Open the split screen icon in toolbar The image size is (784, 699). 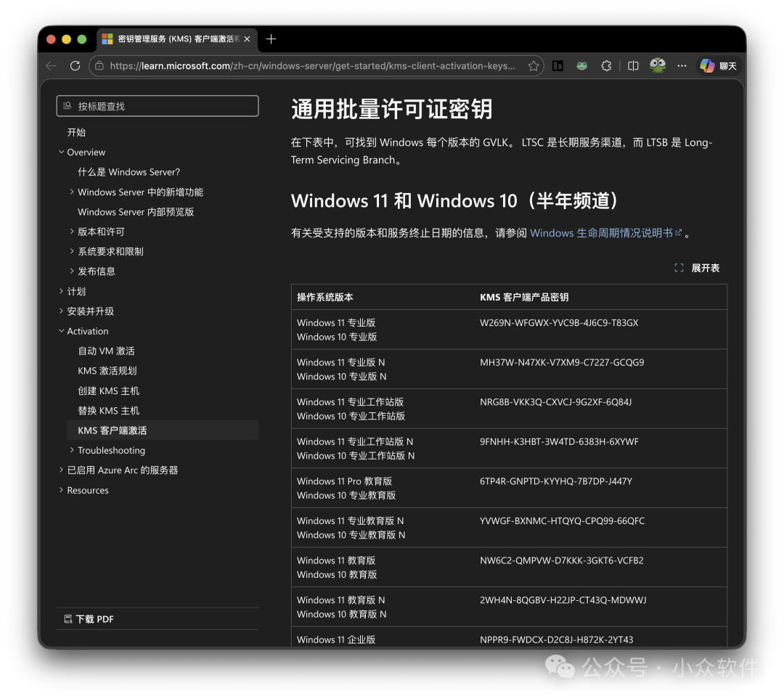point(632,65)
